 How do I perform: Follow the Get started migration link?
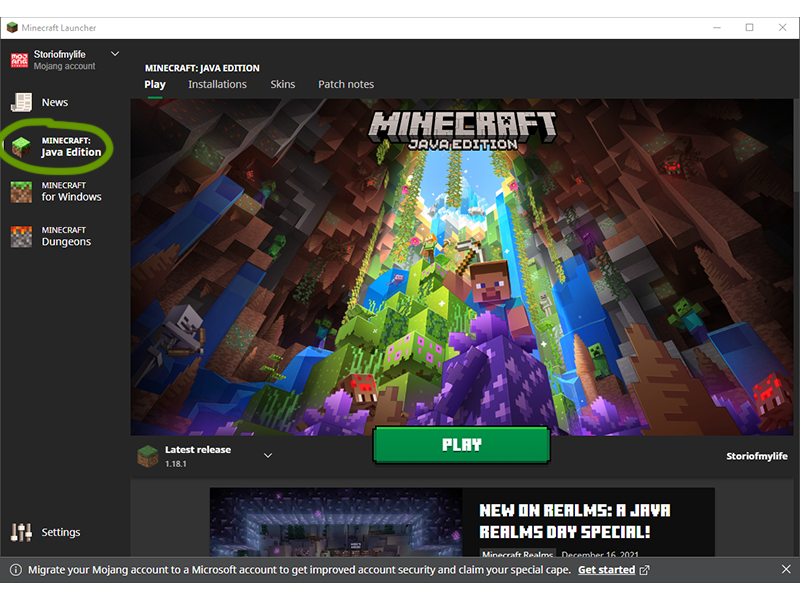click(606, 570)
